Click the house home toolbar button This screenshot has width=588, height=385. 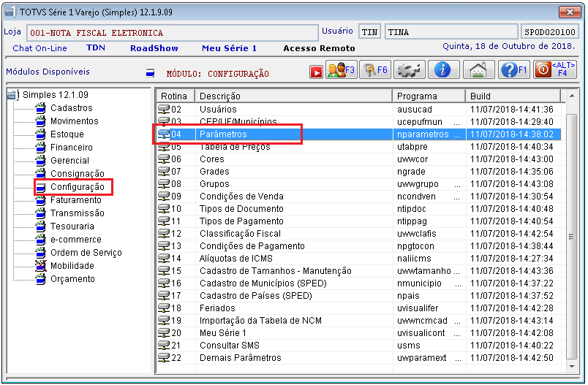point(478,69)
